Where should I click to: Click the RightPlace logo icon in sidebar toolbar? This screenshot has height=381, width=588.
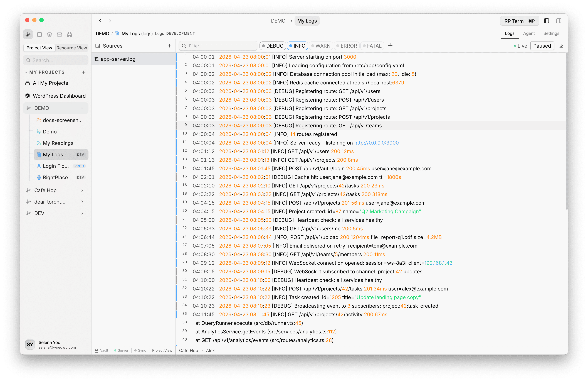pyautogui.click(x=28, y=34)
